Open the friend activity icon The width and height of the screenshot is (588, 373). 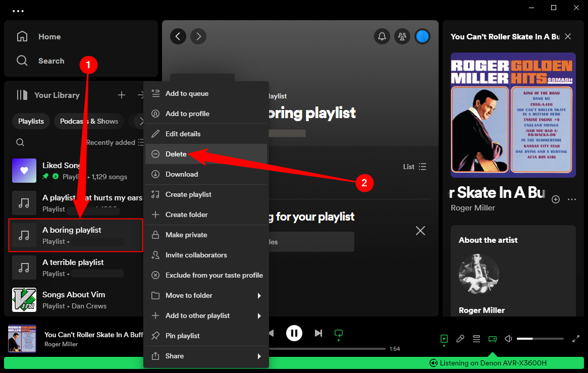tap(402, 36)
